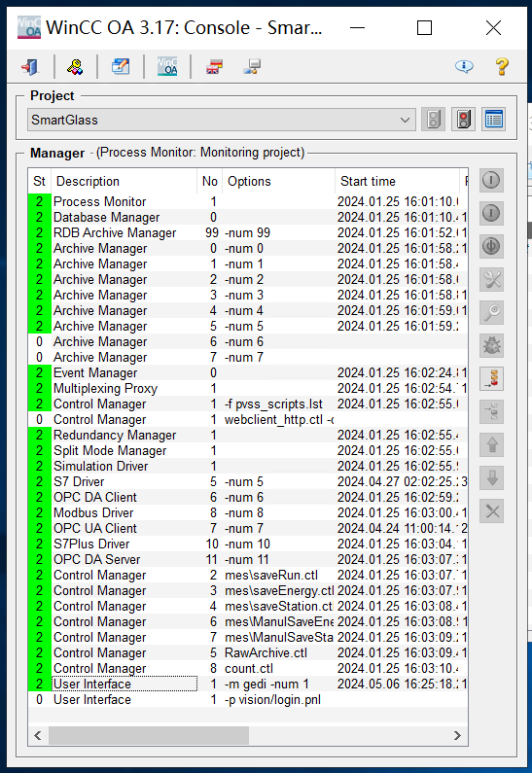532x773 pixels.
Task: Click the insert manager icon with red items
Action: (x=491, y=378)
